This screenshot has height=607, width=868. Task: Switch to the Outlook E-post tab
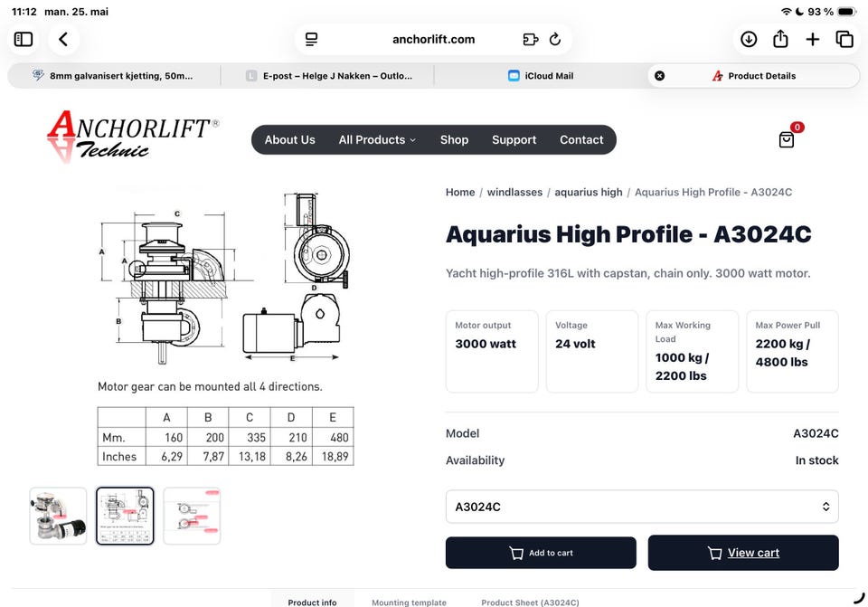(x=327, y=76)
